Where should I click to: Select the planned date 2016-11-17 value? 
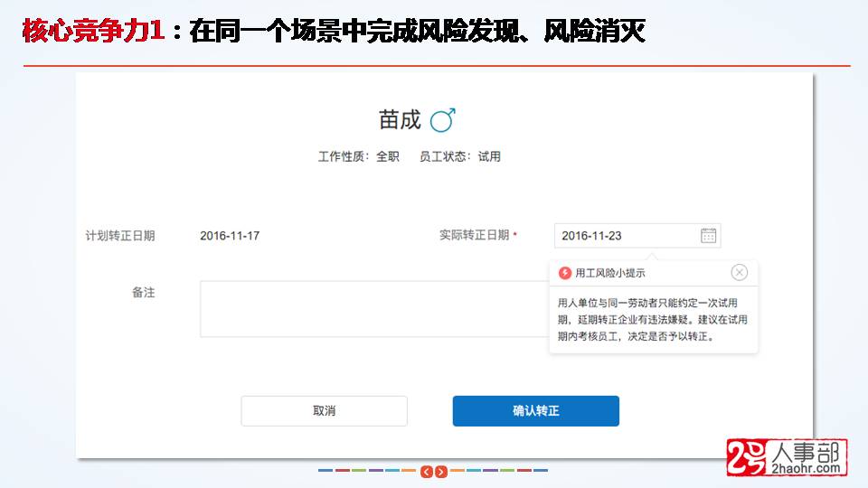(230, 236)
